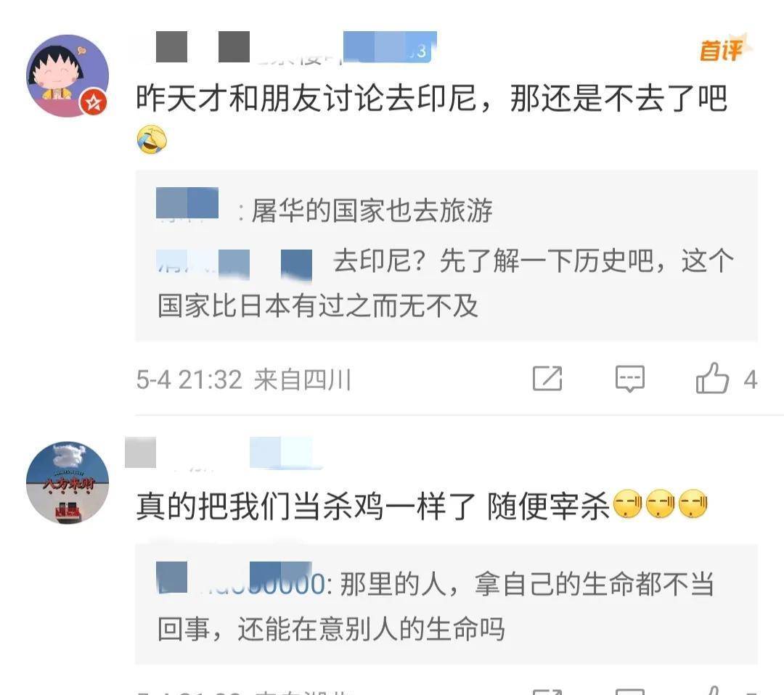Open the second commenter's blurred username
Image resolution: width=784 pixels, height=695 pixels.
pos(223,453)
